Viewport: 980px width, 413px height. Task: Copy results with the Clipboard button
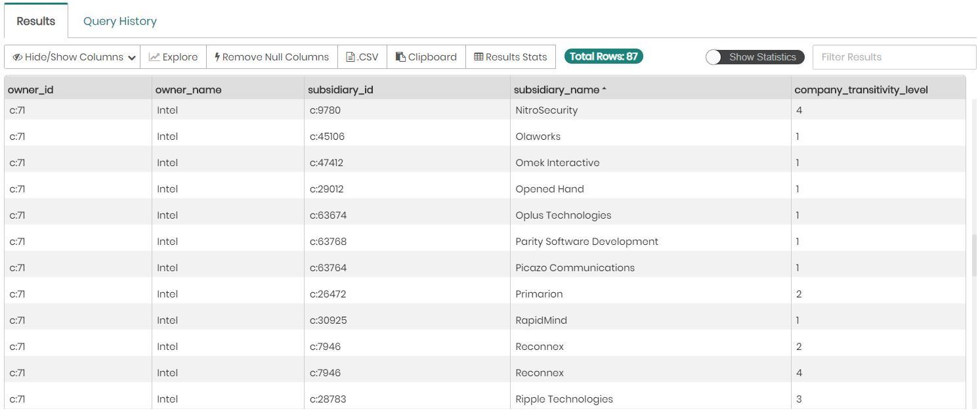click(x=426, y=57)
